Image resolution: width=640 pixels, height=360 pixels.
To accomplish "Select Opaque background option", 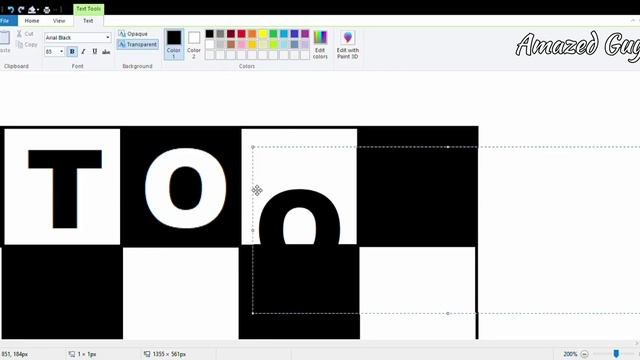I will (x=133, y=34).
